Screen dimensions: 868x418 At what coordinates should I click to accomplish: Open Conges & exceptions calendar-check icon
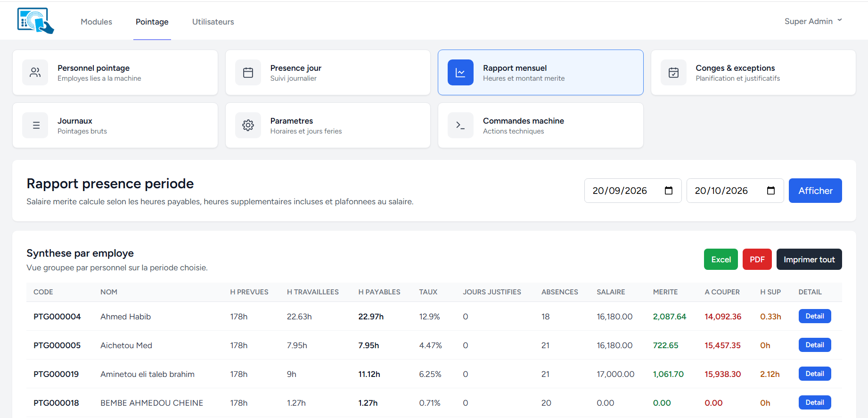[673, 72]
